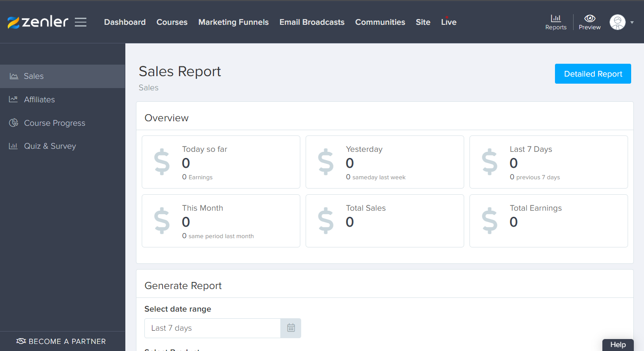This screenshot has width=644, height=351.
Task: Open the calendar date picker icon
Action: pyautogui.click(x=291, y=328)
